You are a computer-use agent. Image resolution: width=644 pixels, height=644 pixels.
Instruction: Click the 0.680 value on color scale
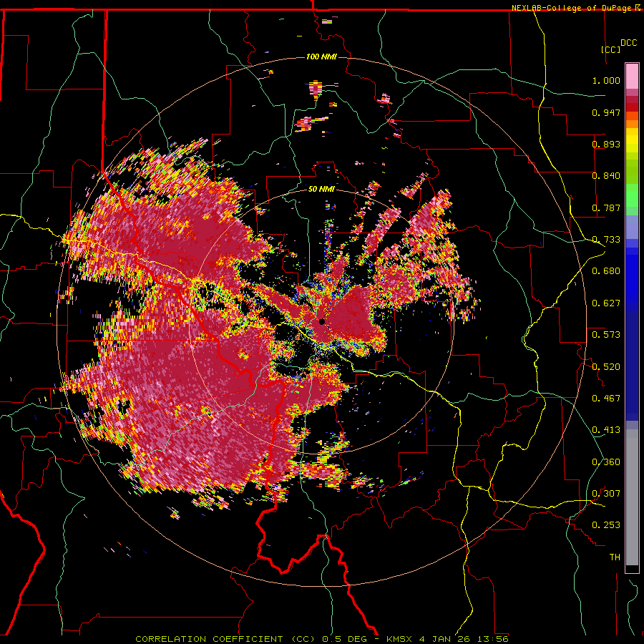[x=606, y=271]
